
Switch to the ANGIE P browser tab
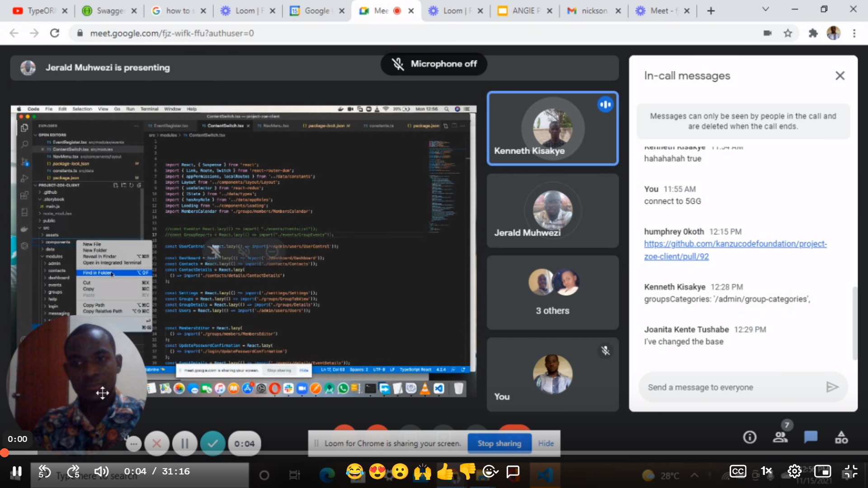(x=525, y=10)
